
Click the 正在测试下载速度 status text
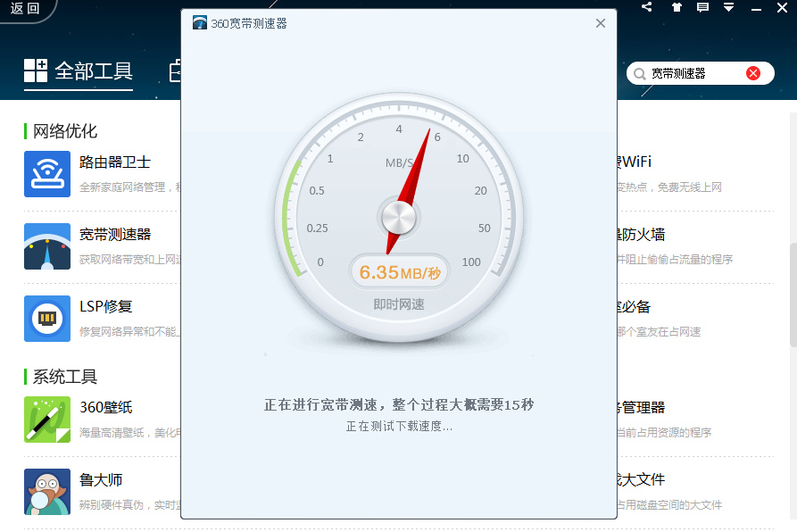pos(399,427)
